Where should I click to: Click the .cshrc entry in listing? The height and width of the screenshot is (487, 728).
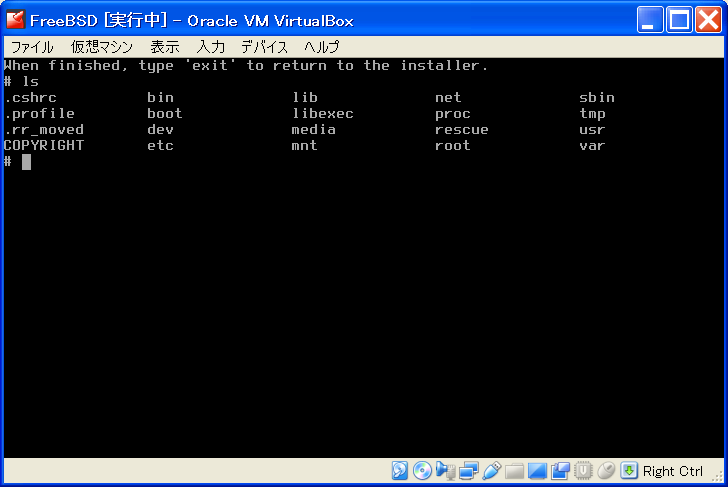pyautogui.click(x=30, y=97)
